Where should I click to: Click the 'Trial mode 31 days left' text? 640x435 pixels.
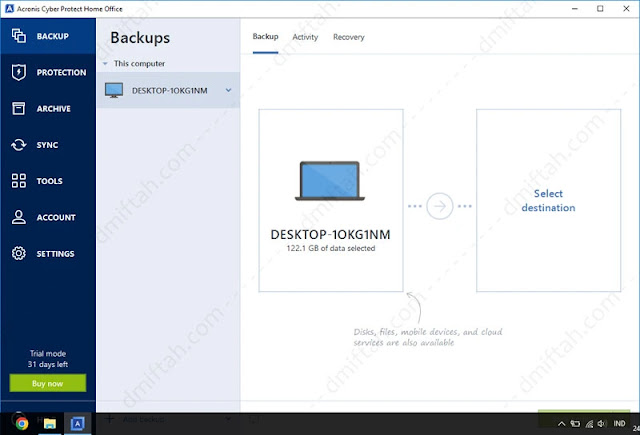coord(48,359)
